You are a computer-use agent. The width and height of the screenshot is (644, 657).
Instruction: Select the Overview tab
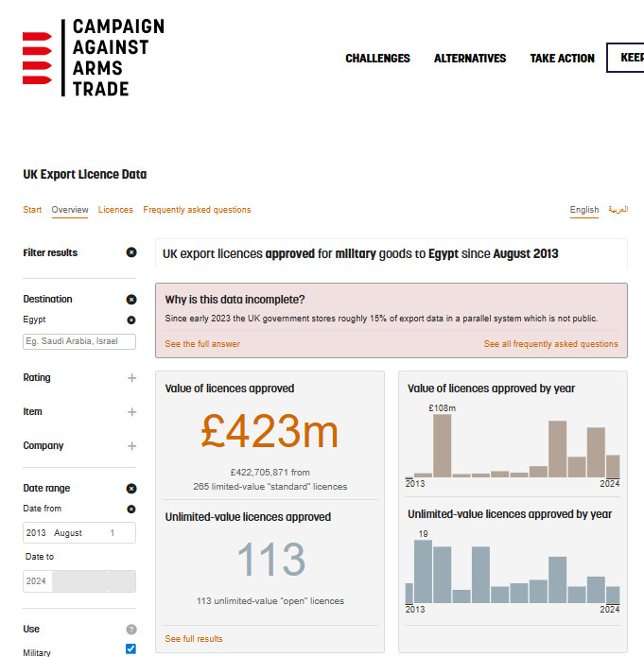click(x=70, y=210)
